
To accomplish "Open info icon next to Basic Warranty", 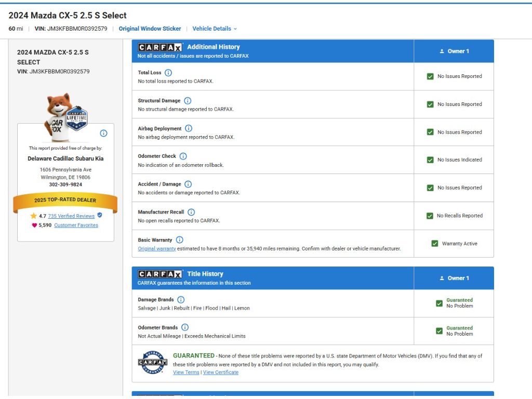I will (180, 240).
